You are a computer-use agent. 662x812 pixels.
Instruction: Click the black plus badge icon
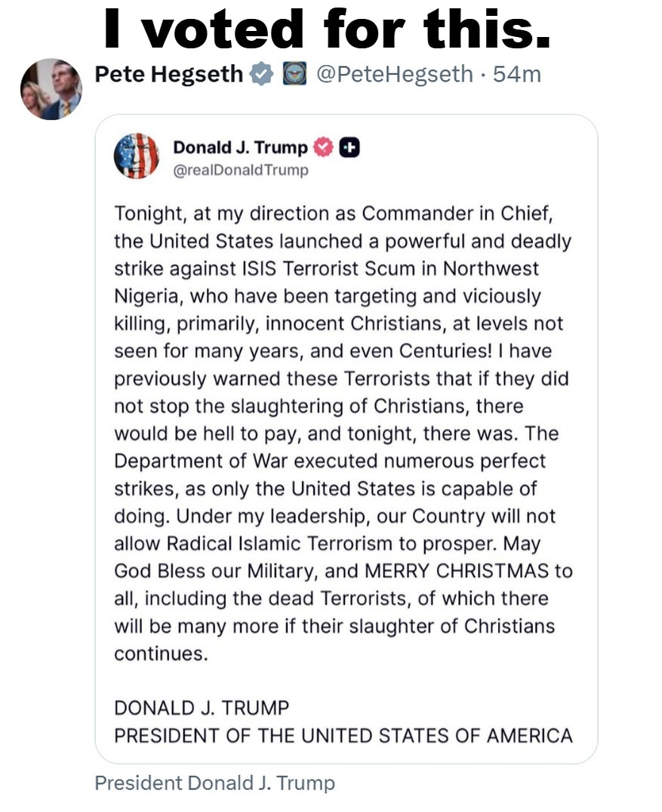coord(348,147)
